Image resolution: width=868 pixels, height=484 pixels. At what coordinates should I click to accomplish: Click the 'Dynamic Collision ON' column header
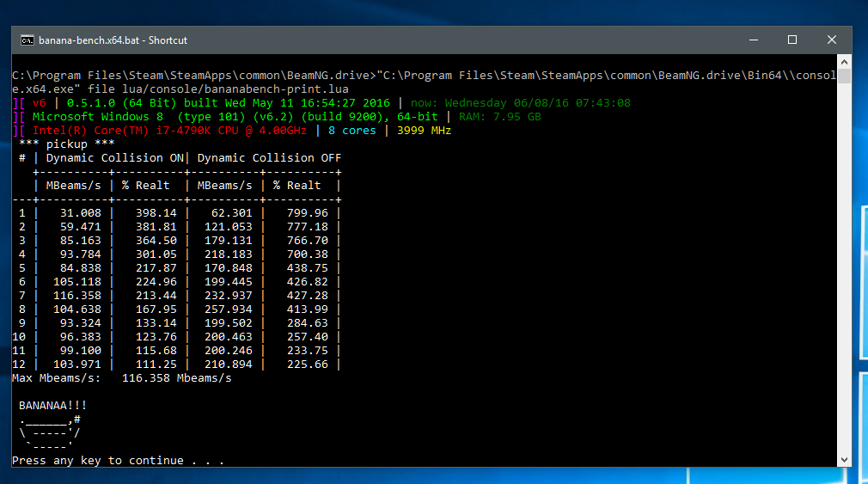(x=114, y=158)
